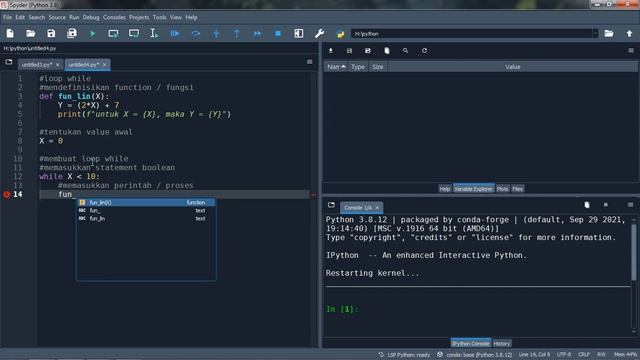The width and height of the screenshot is (640, 360).
Task: Open PYTHONPATH manager icon
Action: coord(340,34)
